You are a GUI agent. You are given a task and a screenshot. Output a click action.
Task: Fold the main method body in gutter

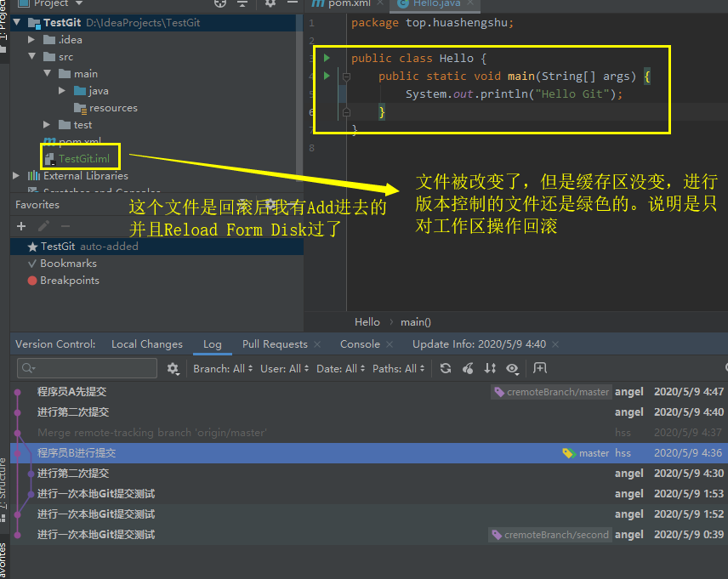(x=346, y=77)
